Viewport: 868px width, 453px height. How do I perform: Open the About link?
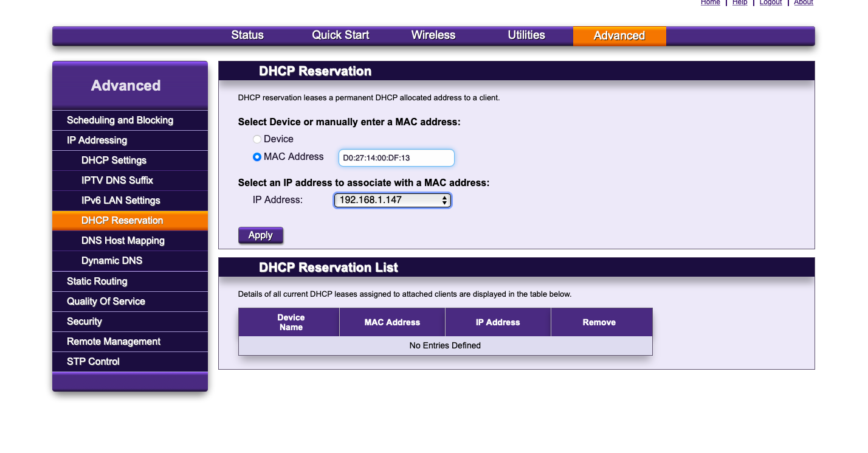[803, 2]
